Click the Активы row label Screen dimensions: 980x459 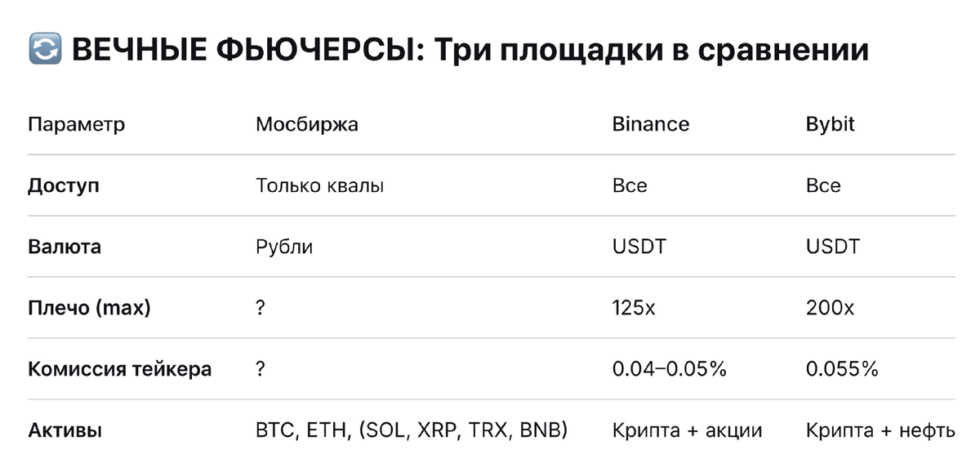coord(65,430)
